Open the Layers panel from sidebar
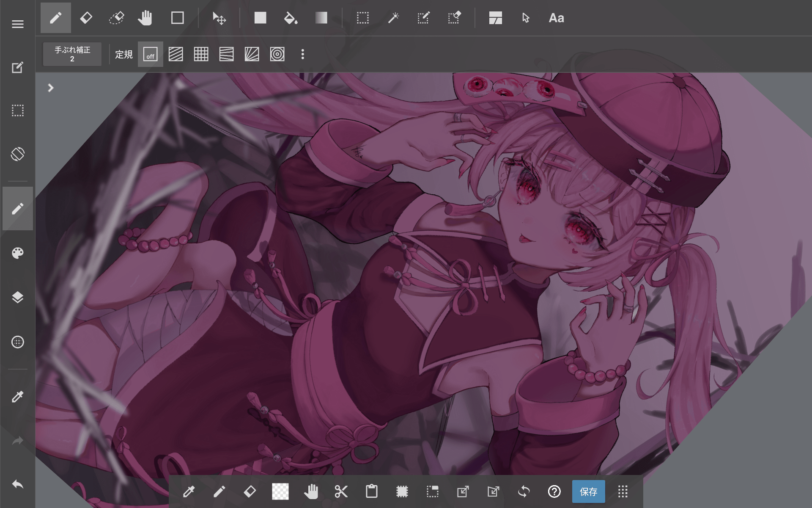812x508 pixels. tap(17, 297)
